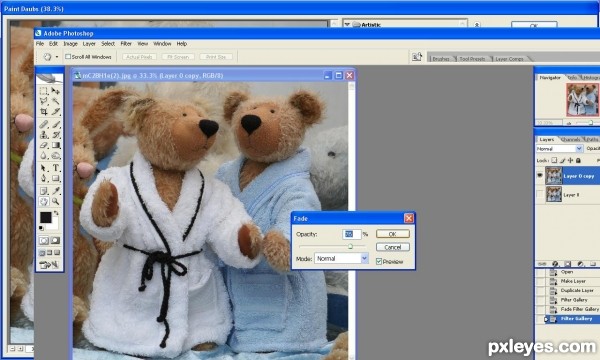Select the Brush tool
Image resolution: width=600 pixels, height=360 pixels.
click(56, 124)
